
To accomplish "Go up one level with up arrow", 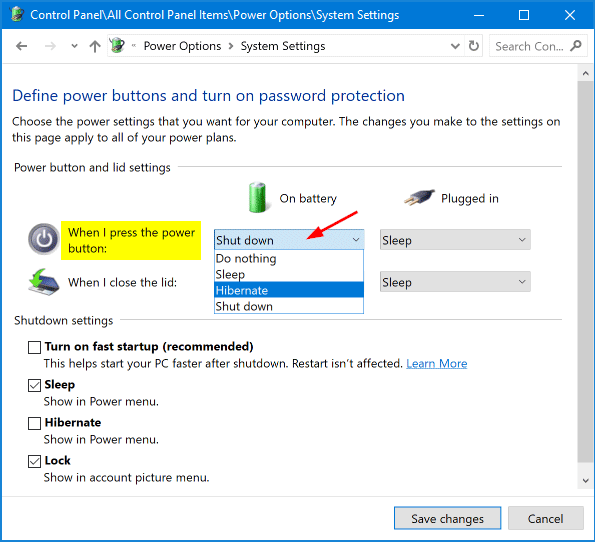I will pos(95,46).
